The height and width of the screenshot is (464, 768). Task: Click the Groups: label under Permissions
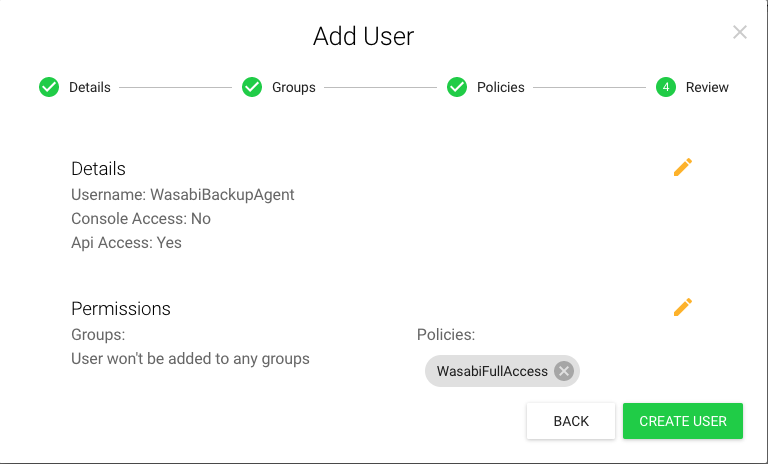98,335
